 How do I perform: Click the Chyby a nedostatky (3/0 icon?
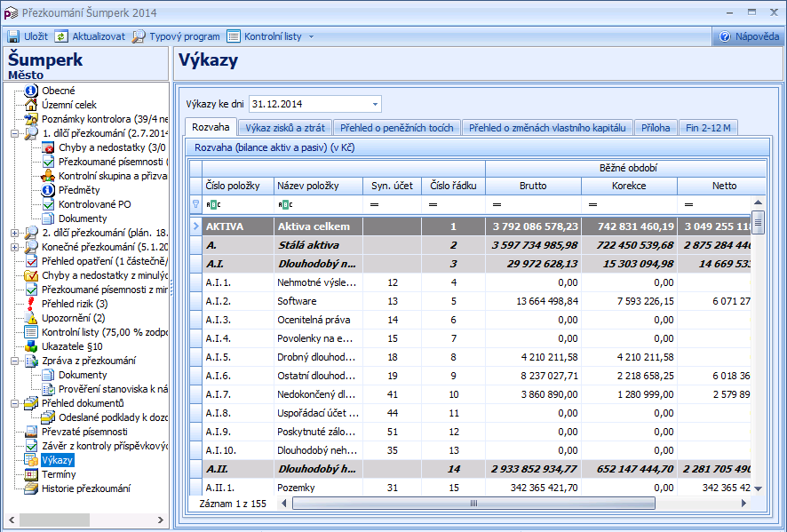tap(48, 147)
